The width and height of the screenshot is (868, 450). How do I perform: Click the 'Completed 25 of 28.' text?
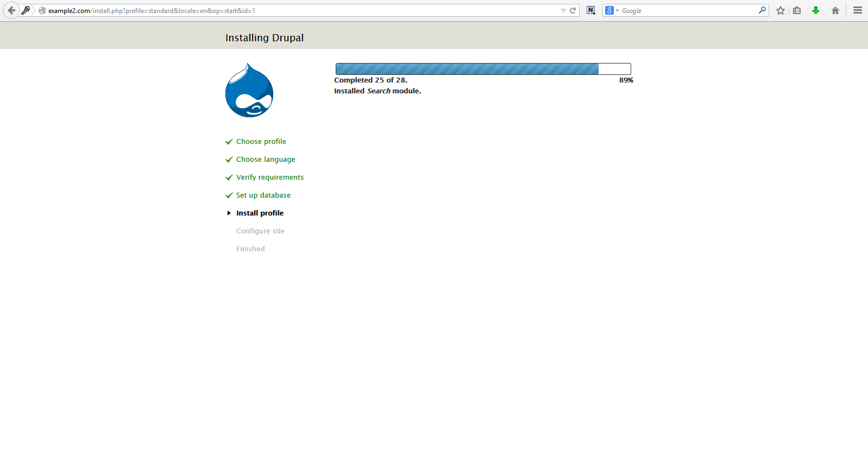[x=370, y=80]
